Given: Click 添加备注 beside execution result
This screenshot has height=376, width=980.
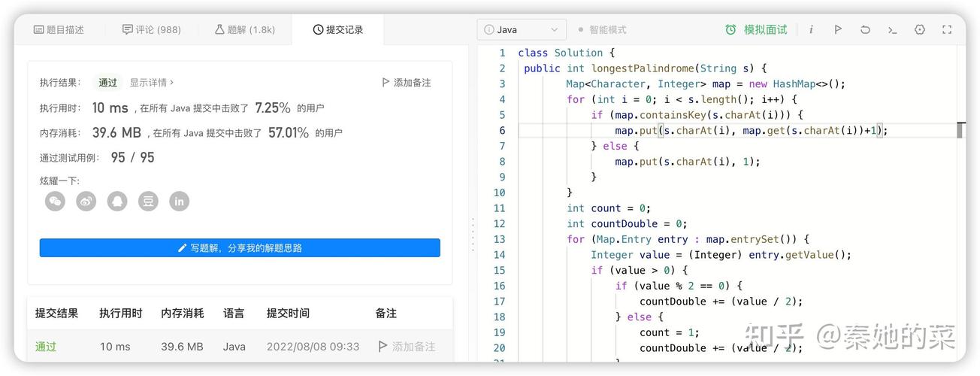Looking at the screenshot, I should click(407, 83).
